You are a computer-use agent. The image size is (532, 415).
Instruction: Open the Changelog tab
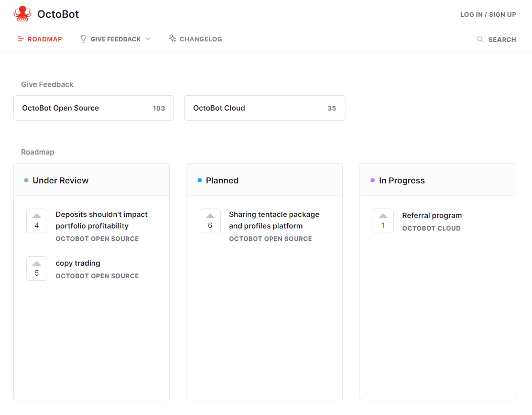[x=196, y=39]
